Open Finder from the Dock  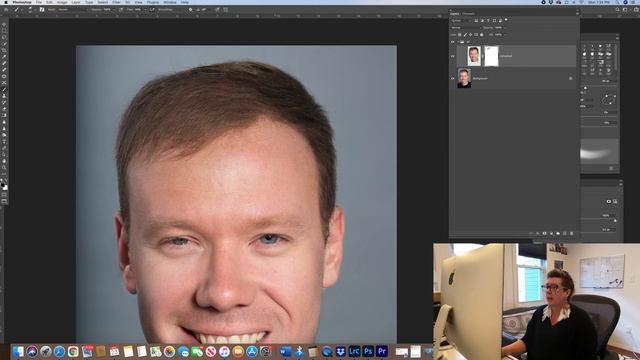pos(18,351)
